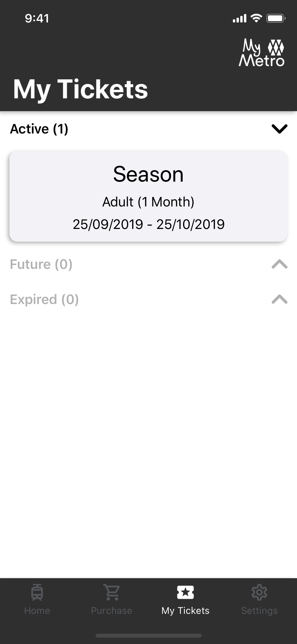
Task: Switch to the Purchase tab label
Action: pyautogui.click(x=112, y=611)
